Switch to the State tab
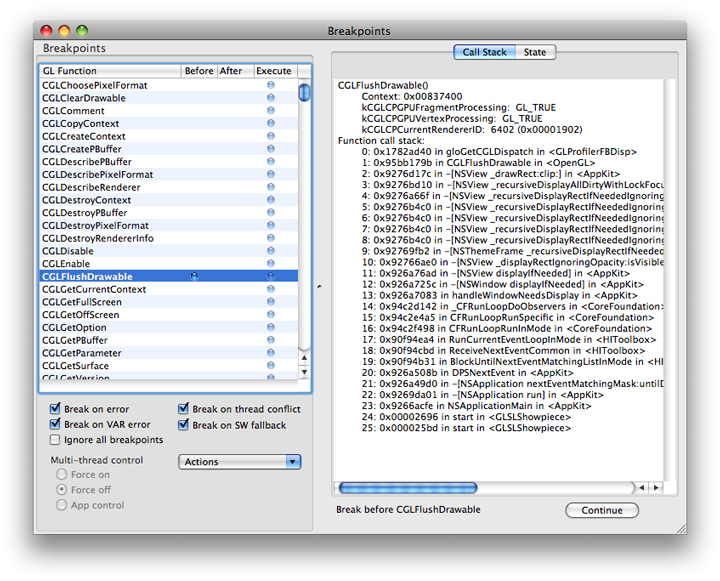The width and height of the screenshot is (720, 581). tap(535, 52)
